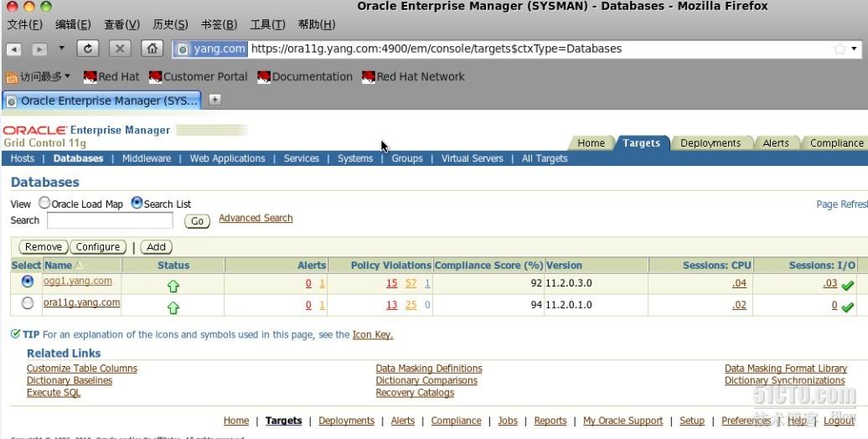Open the Advanced Search link
868x439 pixels.
[x=256, y=218]
